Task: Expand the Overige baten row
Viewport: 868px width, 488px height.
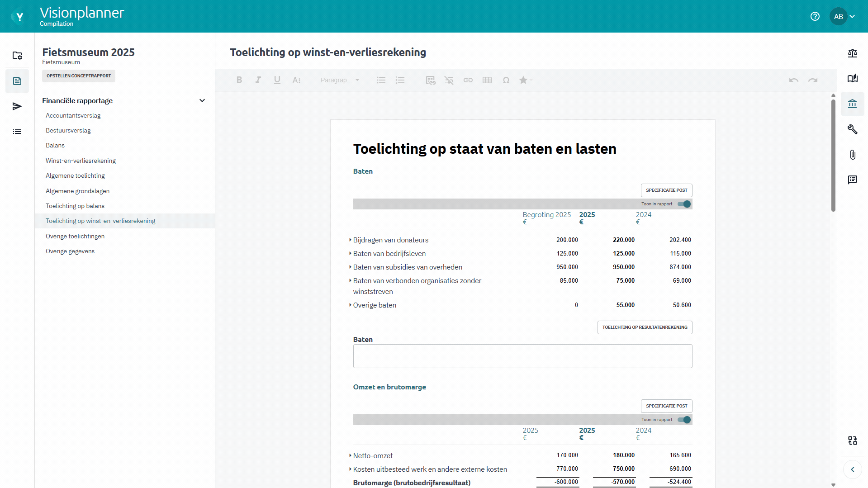Action: (x=350, y=305)
